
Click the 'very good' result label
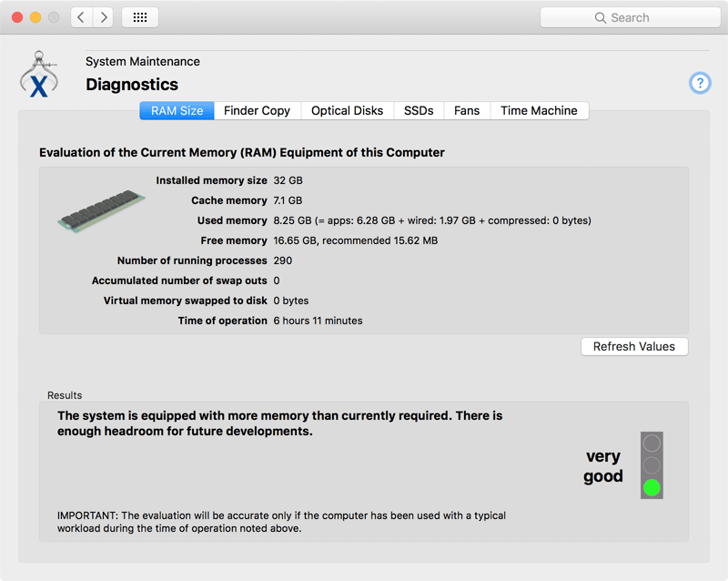point(603,466)
